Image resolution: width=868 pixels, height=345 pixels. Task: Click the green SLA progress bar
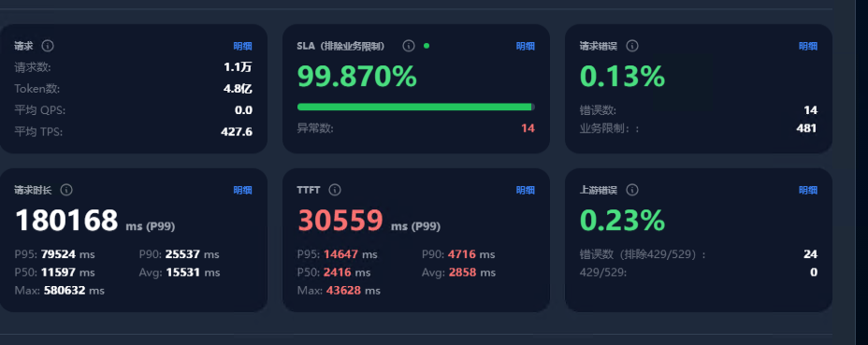click(415, 107)
